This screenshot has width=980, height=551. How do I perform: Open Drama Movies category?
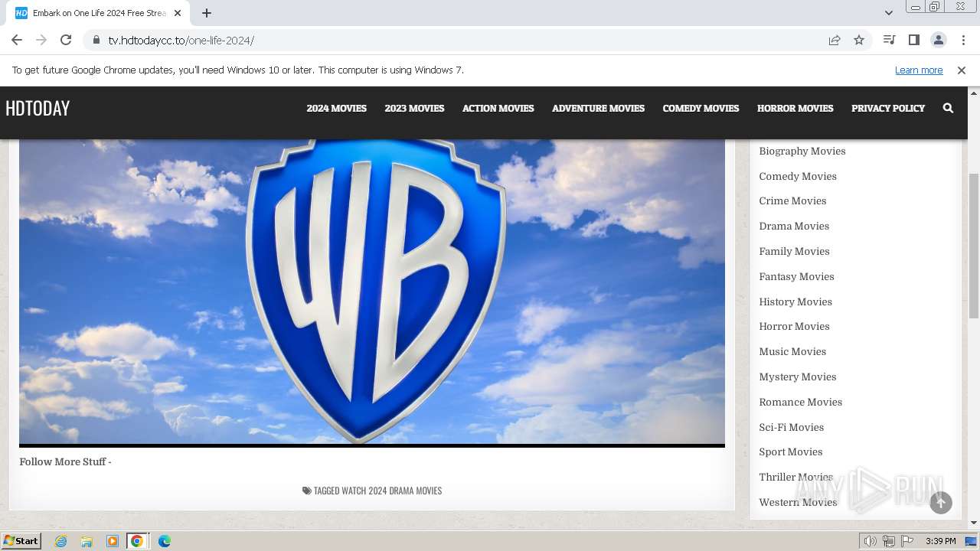[x=794, y=227]
